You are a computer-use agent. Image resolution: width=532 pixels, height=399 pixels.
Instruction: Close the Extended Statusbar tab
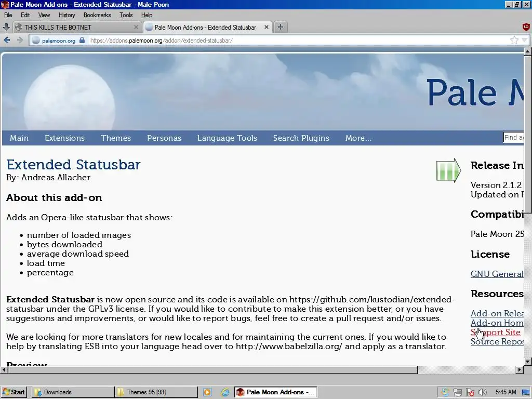pyautogui.click(x=267, y=27)
